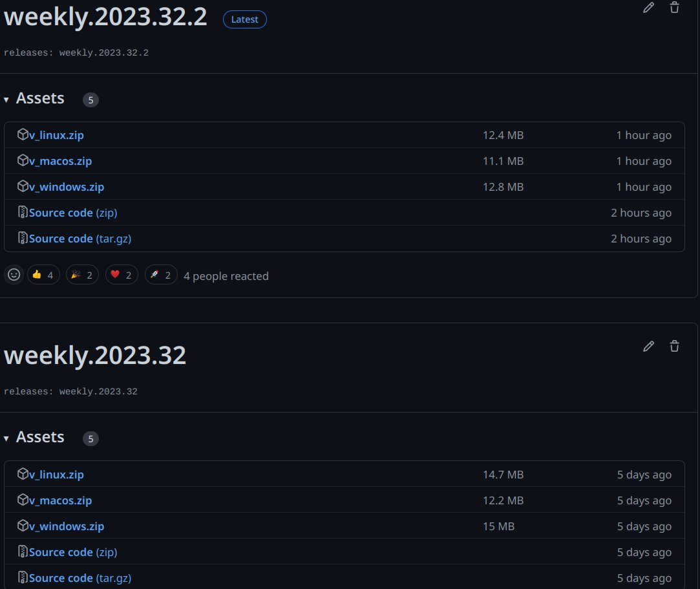Click the Latest release badge

[x=244, y=19]
